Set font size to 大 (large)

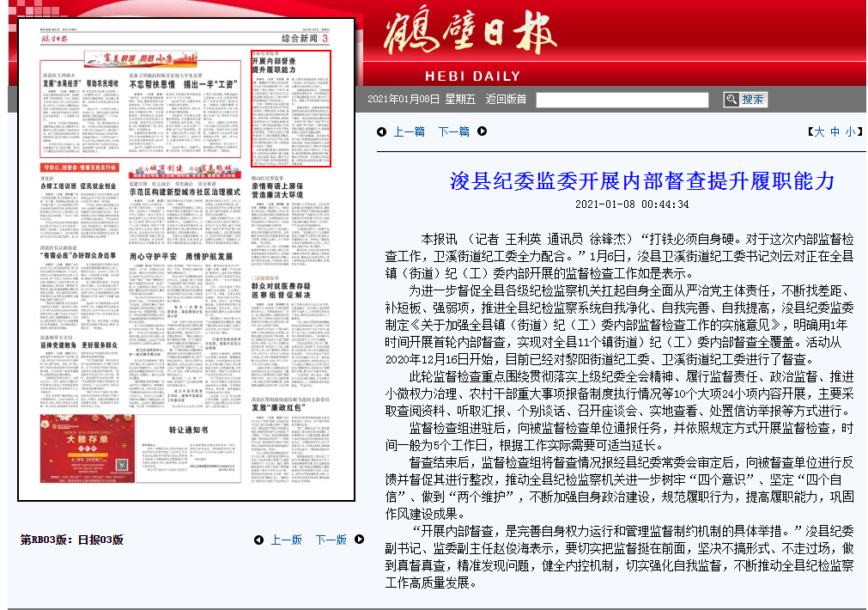(x=818, y=131)
